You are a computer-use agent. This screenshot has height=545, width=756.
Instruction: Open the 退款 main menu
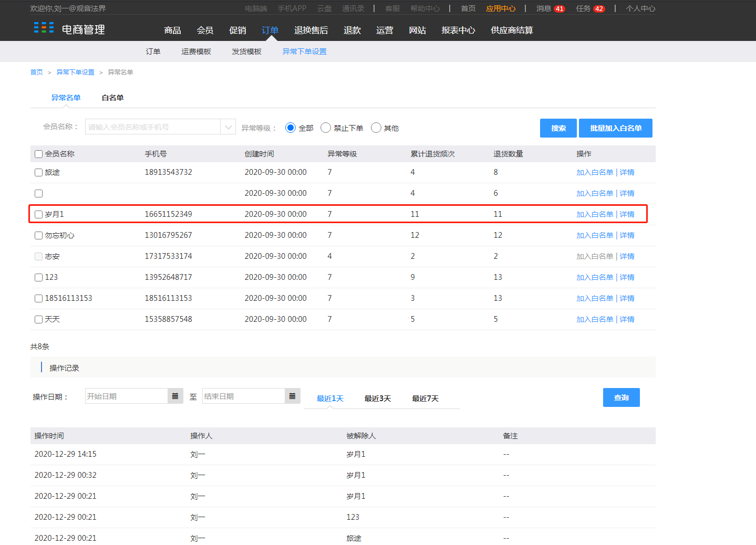[x=352, y=30]
